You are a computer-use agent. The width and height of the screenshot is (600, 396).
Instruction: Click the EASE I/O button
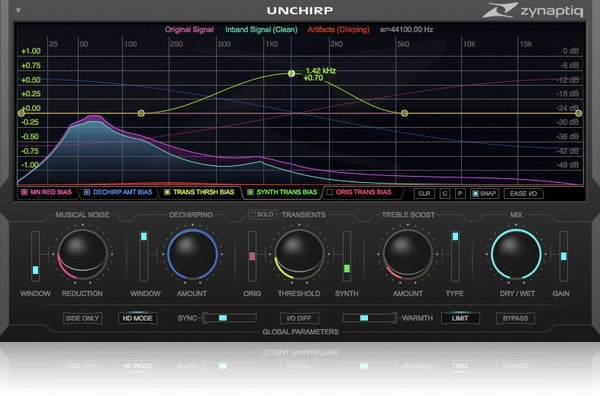(523, 194)
